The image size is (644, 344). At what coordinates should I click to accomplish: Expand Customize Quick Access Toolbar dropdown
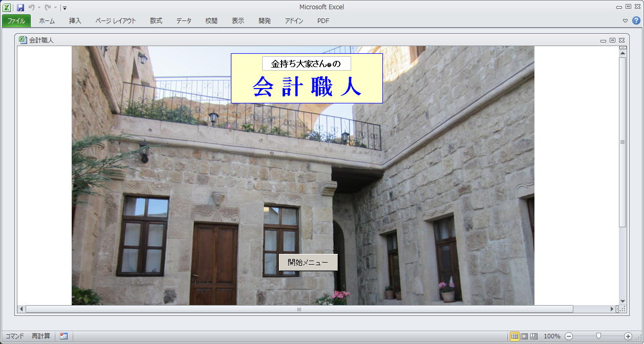coord(65,8)
